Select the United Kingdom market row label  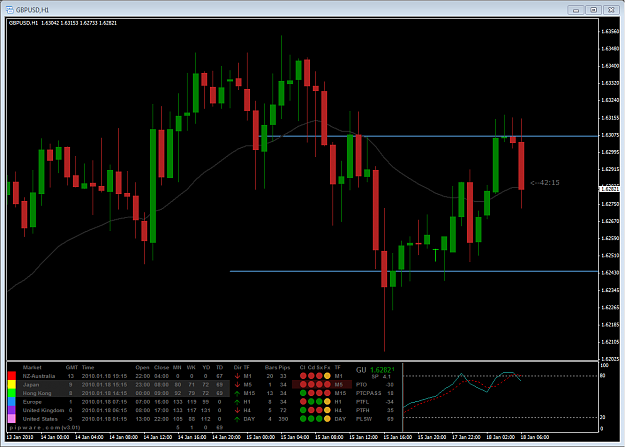coord(43,410)
